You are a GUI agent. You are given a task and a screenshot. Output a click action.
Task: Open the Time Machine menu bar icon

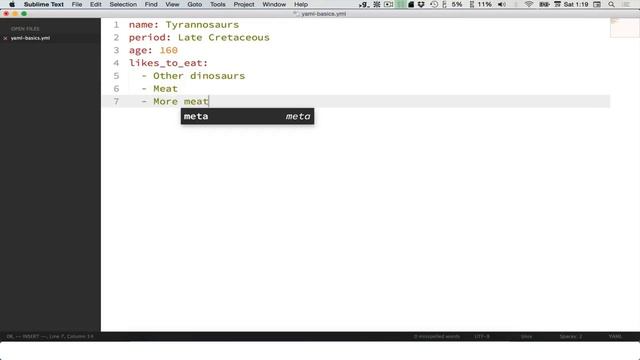(x=434, y=4)
